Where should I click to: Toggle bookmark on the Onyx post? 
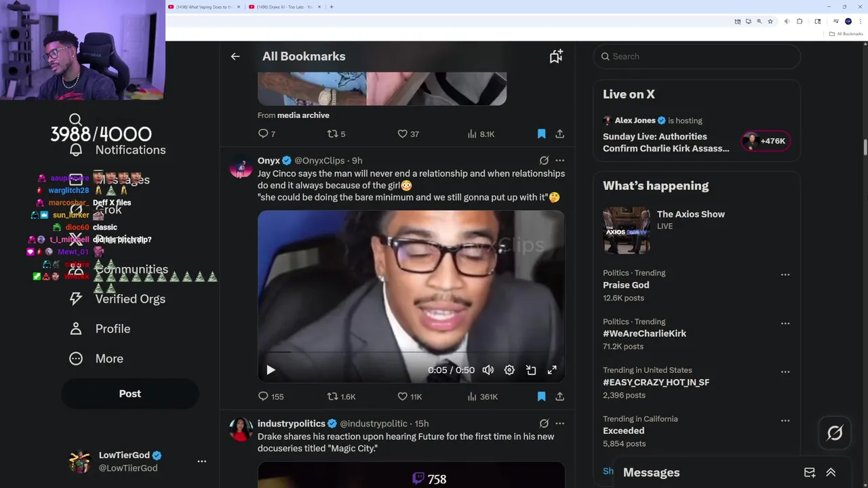pyautogui.click(x=541, y=396)
